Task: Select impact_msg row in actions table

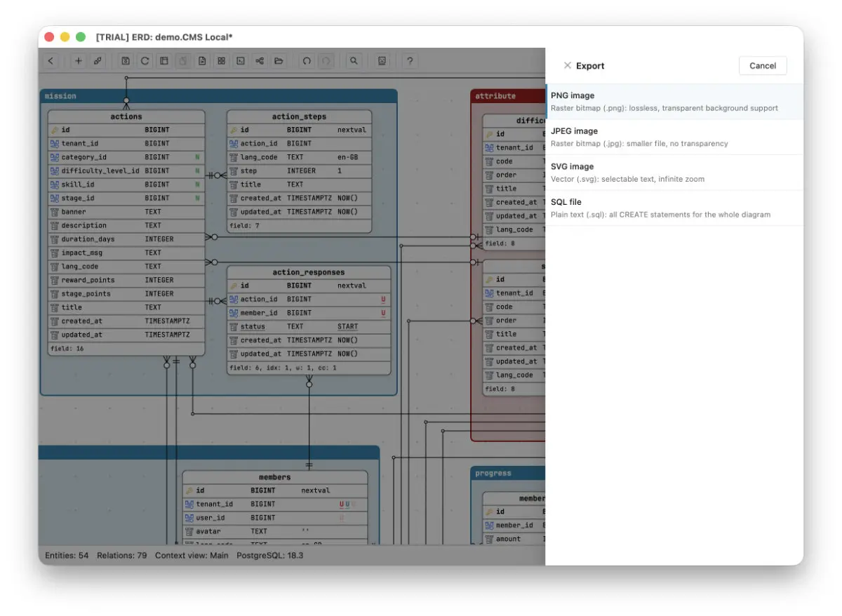Action: pyautogui.click(x=126, y=253)
